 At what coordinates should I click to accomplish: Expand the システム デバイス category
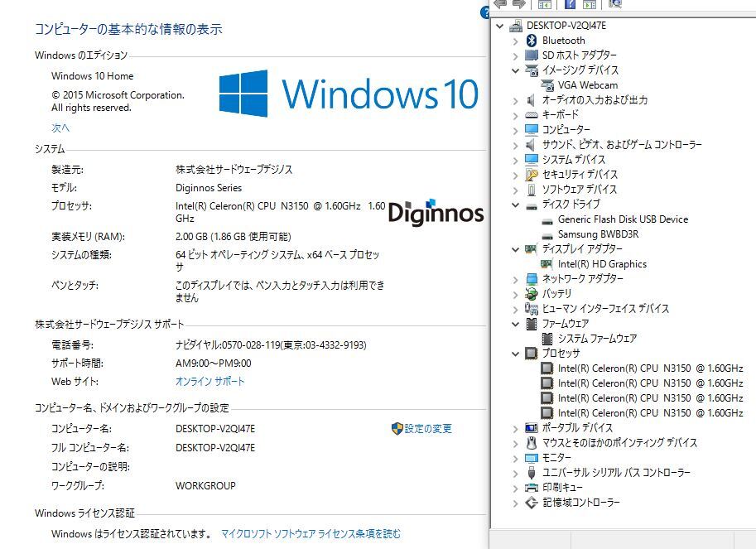(515, 161)
